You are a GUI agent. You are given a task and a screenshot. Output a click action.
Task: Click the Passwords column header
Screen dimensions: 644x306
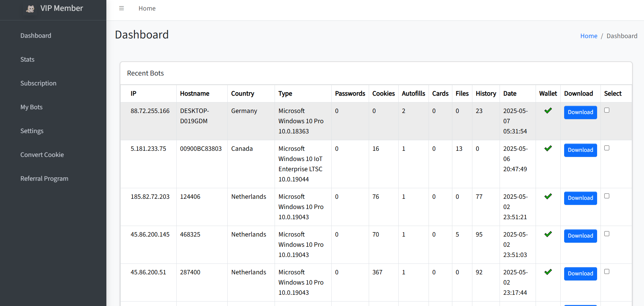click(350, 94)
